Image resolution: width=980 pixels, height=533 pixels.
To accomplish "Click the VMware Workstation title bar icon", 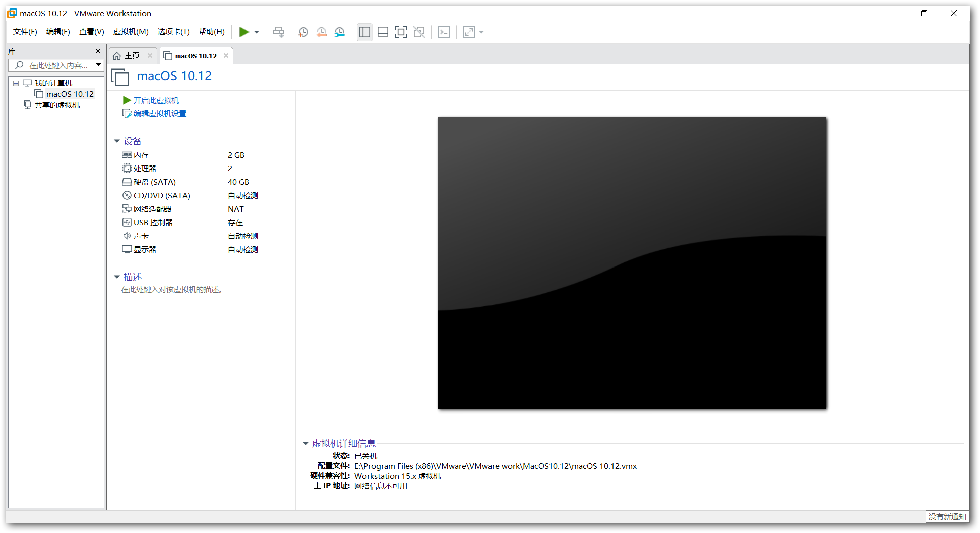I will pyautogui.click(x=12, y=13).
